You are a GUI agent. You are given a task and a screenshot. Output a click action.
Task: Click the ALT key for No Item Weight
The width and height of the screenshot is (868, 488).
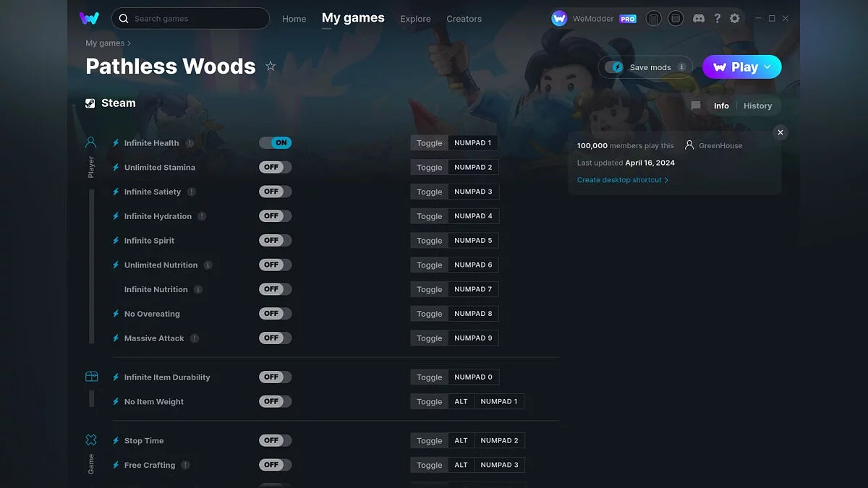coord(461,401)
